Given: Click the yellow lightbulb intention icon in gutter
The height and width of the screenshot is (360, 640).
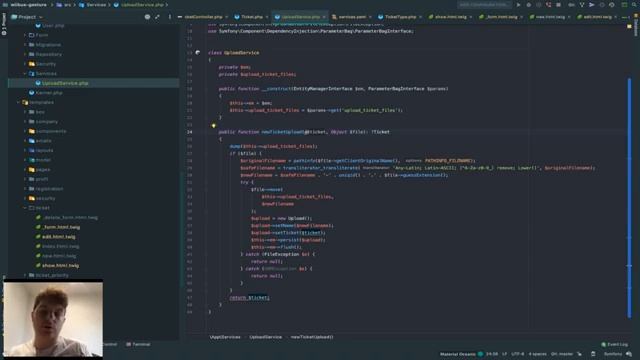Looking at the screenshot, I should click(x=213, y=126).
